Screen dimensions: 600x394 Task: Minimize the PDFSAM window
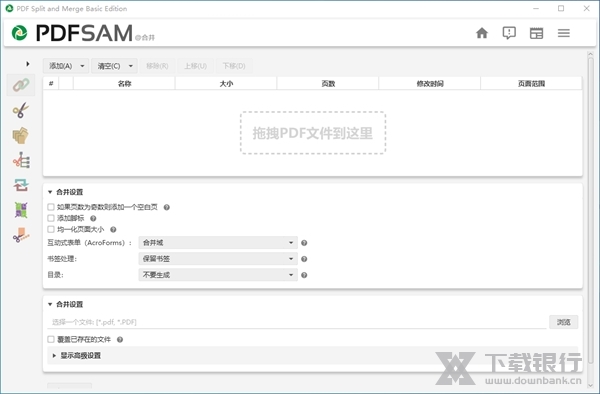coord(536,8)
